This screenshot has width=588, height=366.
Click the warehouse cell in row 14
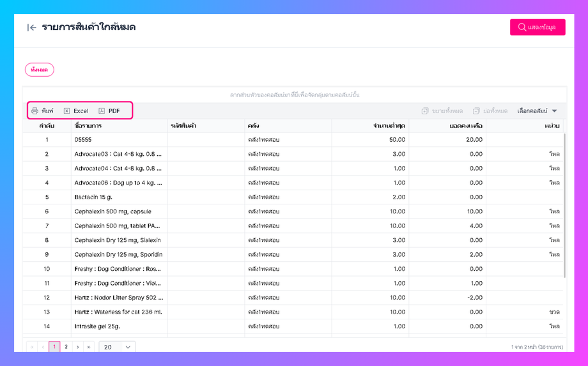[288, 326]
